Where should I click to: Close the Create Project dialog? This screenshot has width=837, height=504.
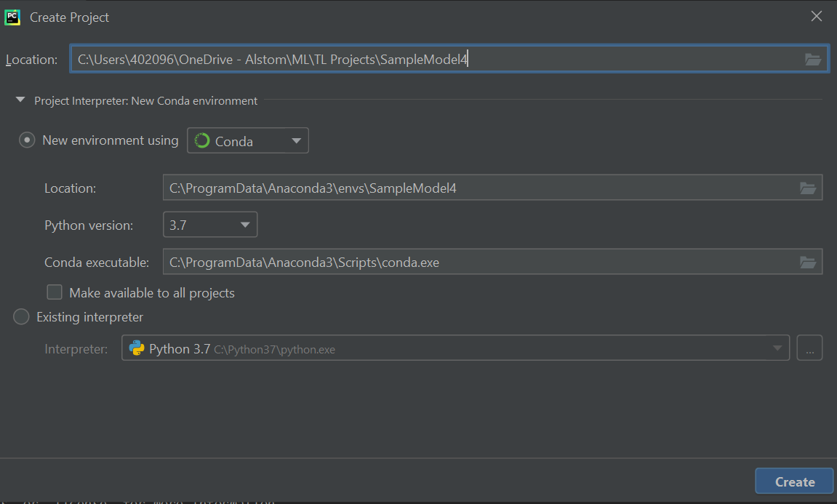[x=816, y=17]
